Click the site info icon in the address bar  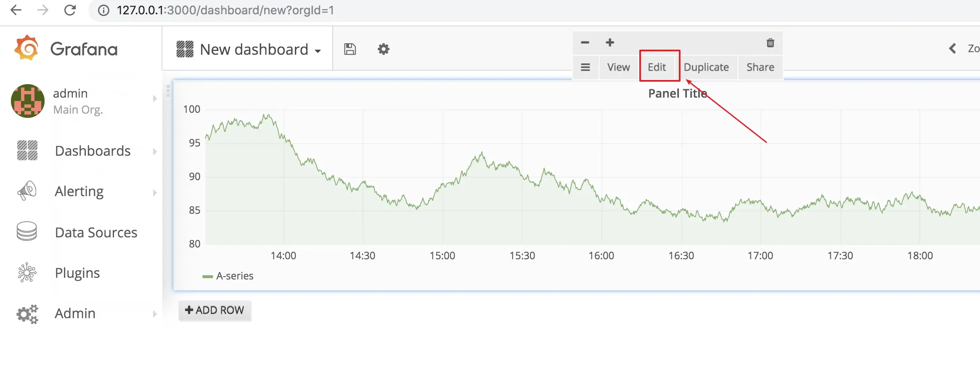coord(103,10)
